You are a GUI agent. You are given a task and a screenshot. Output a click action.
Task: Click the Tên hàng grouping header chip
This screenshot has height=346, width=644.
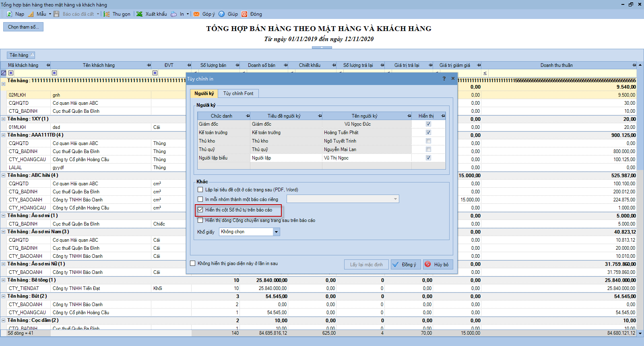(21, 55)
